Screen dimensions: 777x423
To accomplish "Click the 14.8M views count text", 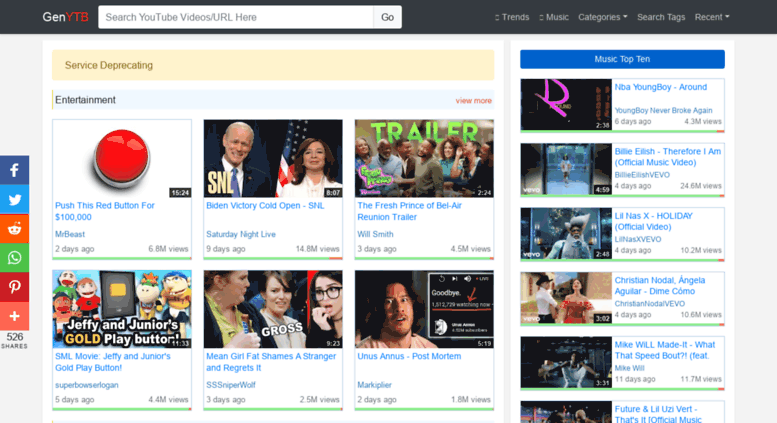I will coord(318,249).
